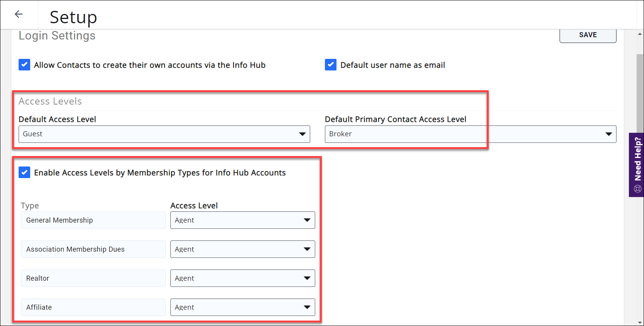Click the General Membership type field
The width and height of the screenshot is (644, 326).
93,220
